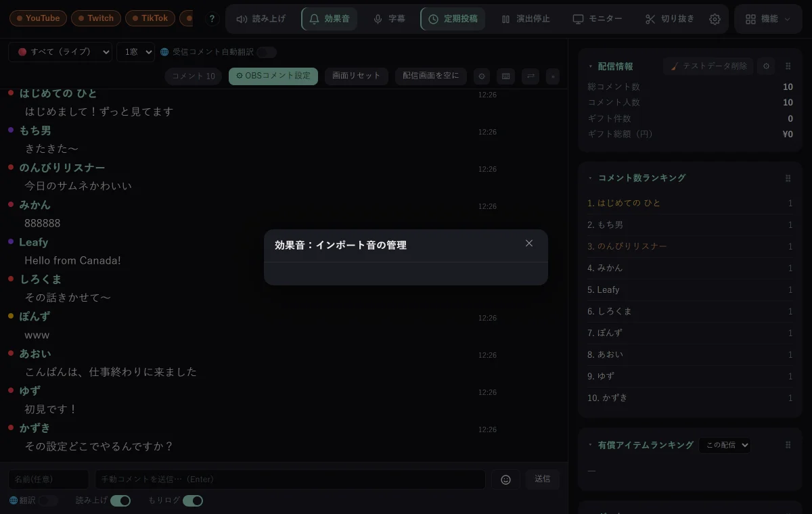
Task: Click 配信画面を空に button
Action: [x=431, y=76]
